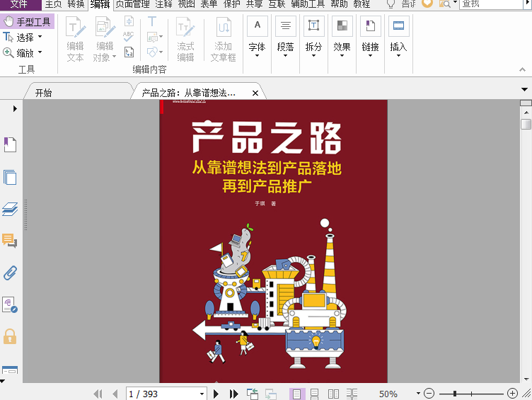
Task: Open the Attachments paperclip panel
Action: (x=10, y=273)
